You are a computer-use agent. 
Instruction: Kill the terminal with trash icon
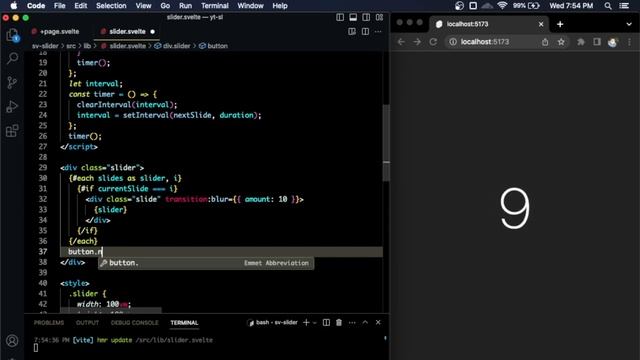pyautogui.click(x=339, y=322)
